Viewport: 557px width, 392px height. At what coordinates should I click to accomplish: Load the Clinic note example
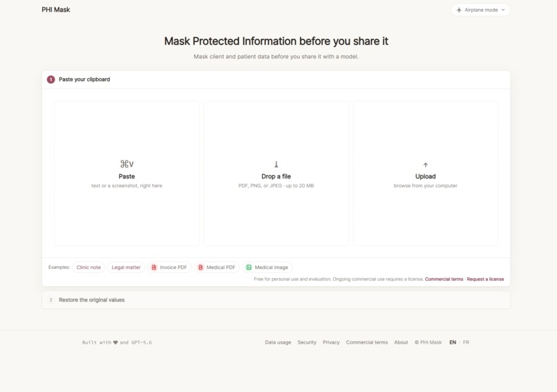point(88,268)
